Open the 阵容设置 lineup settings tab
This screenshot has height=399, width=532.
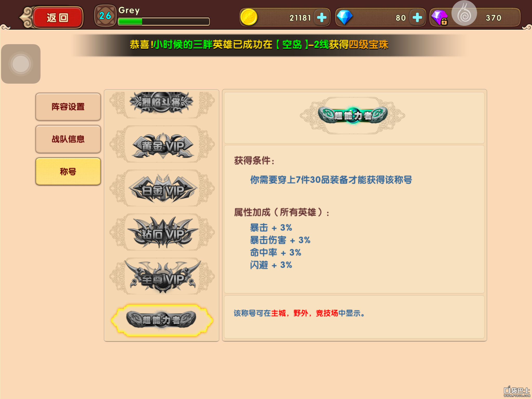click(68, 107)
